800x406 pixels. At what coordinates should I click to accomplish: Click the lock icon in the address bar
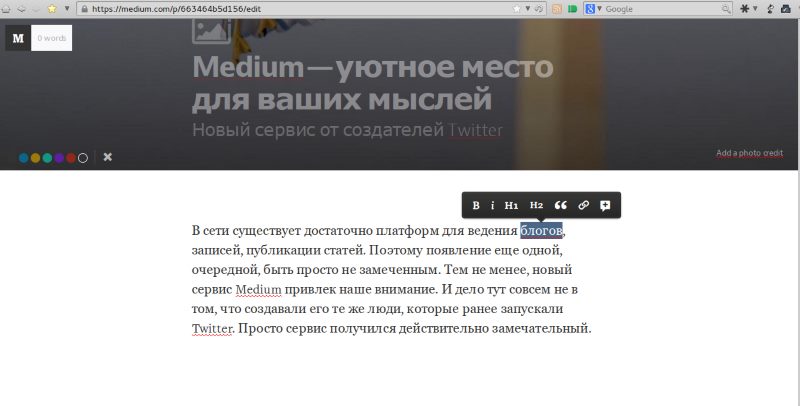pos(85,9)
